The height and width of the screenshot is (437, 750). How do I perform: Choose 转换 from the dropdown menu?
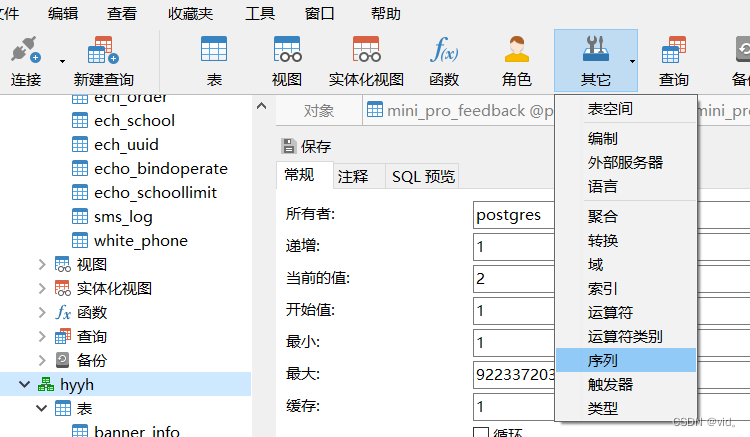(x=626, y=240)
